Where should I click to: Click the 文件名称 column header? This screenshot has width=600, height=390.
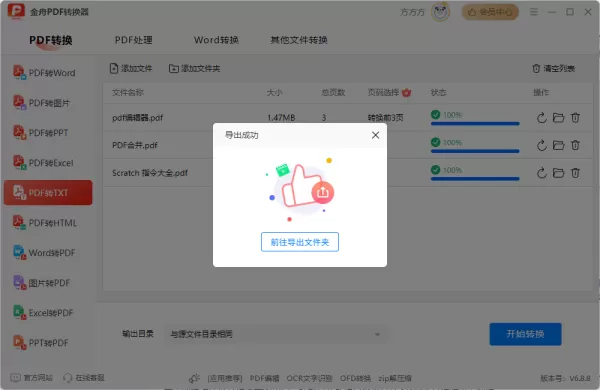[128, 92]
